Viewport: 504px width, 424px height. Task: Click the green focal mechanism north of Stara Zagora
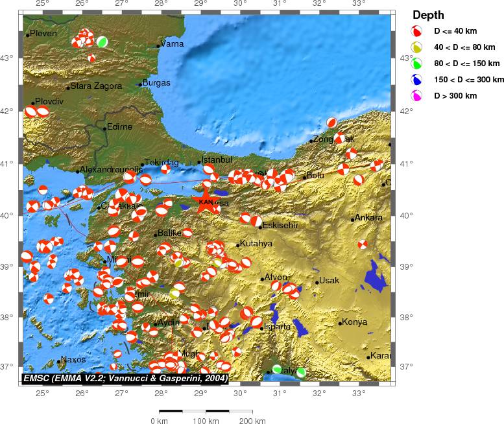102,41
